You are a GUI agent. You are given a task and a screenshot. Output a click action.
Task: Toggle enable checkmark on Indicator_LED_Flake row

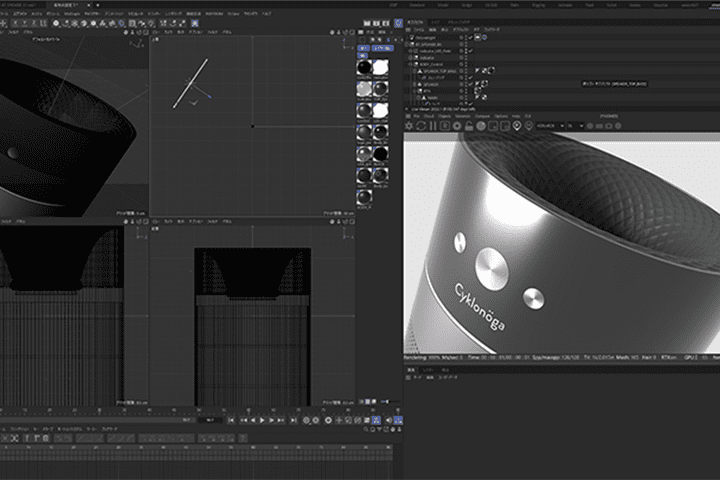coord(470,51)
